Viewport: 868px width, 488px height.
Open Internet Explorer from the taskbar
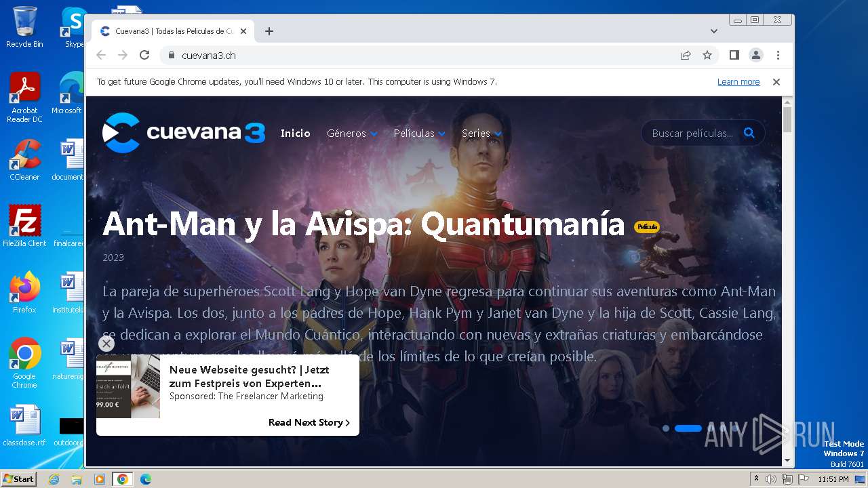[54, 479]
